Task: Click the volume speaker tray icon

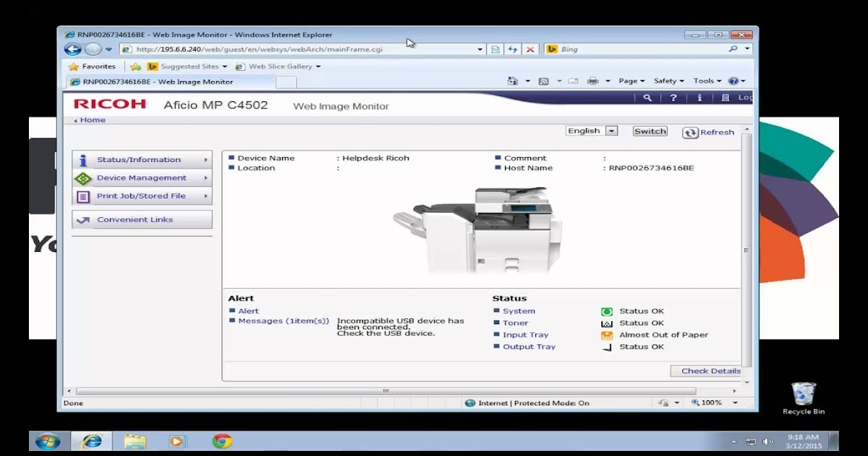Action: click(767, 441)
